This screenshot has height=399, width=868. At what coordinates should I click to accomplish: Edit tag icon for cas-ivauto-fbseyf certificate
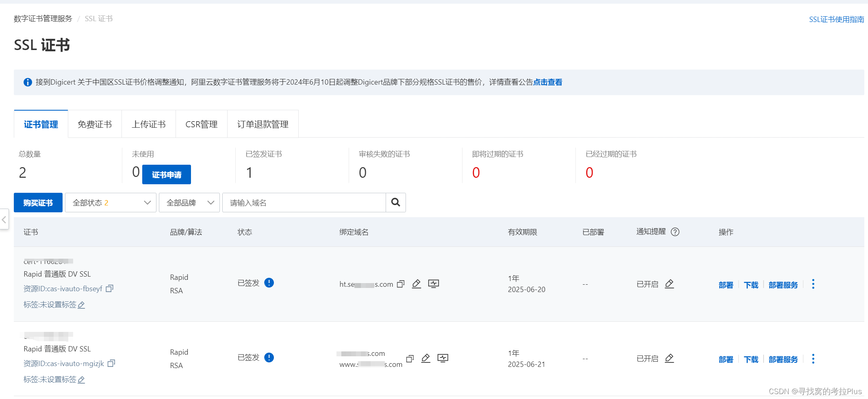click(x=81, y=305)
